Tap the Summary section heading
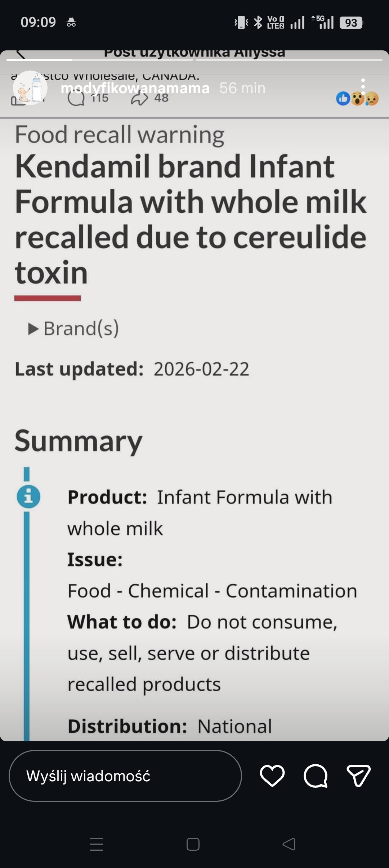The image size is (389, 868). [x=79, y=441]
